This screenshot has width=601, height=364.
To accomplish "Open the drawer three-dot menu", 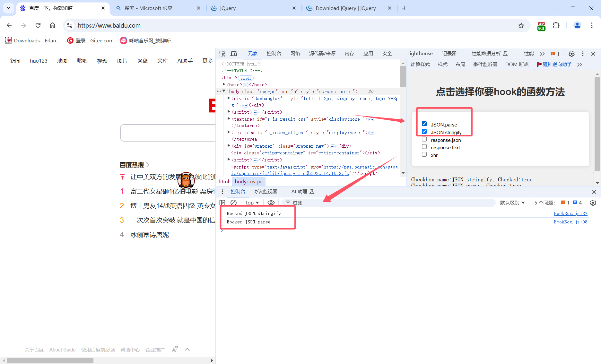I will [x=222, y=192].
